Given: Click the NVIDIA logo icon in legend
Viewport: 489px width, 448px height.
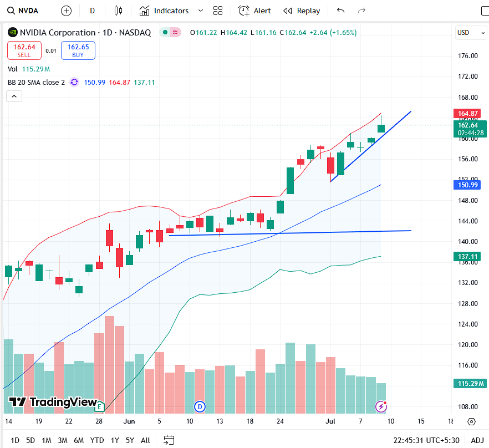Looking at the screenshot, I should (12, 32).
